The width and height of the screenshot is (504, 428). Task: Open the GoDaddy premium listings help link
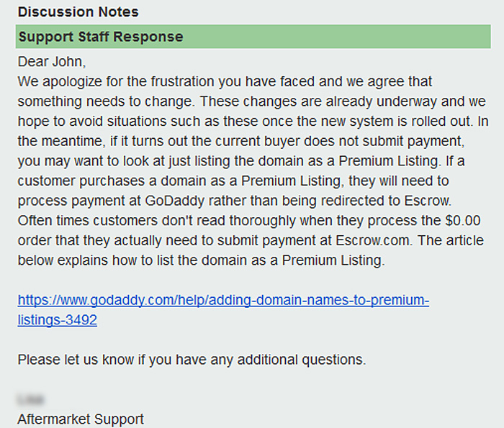223,301
